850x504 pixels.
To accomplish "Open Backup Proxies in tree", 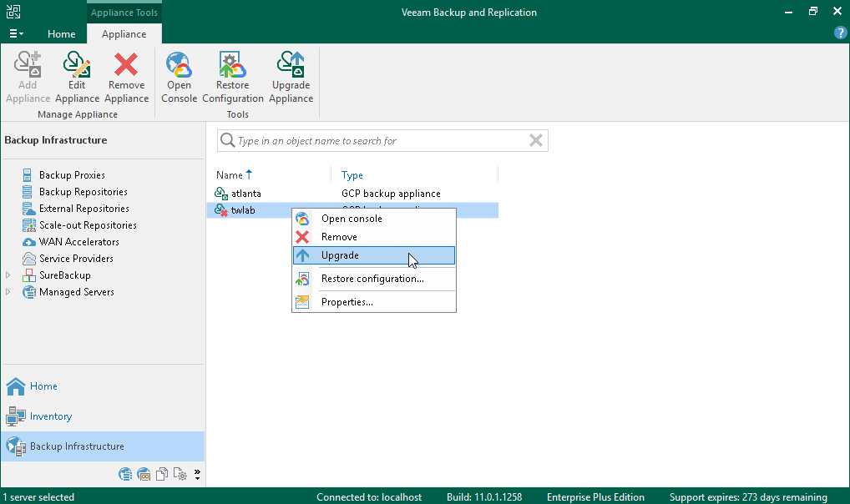I will pos(72,175).
